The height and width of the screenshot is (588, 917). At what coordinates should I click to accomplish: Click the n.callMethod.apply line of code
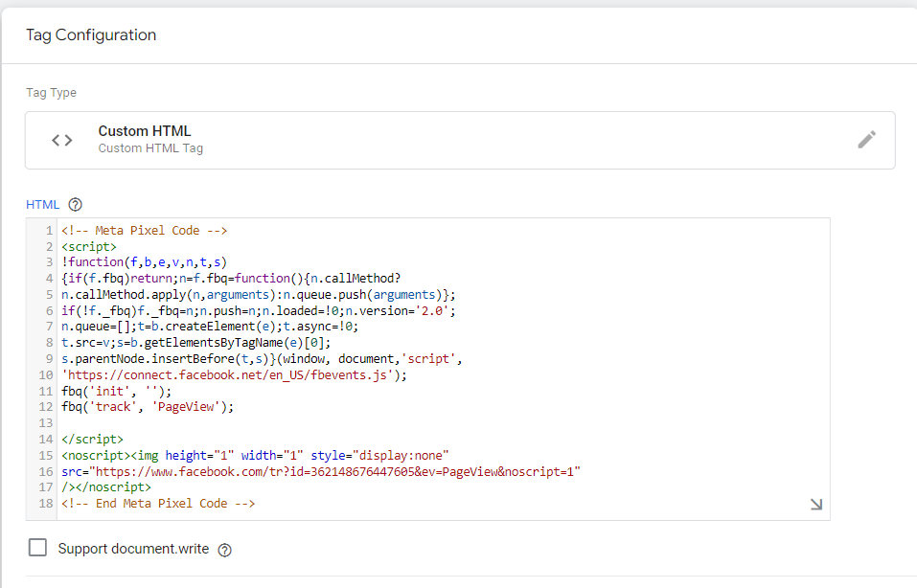(x=258, y=295)
